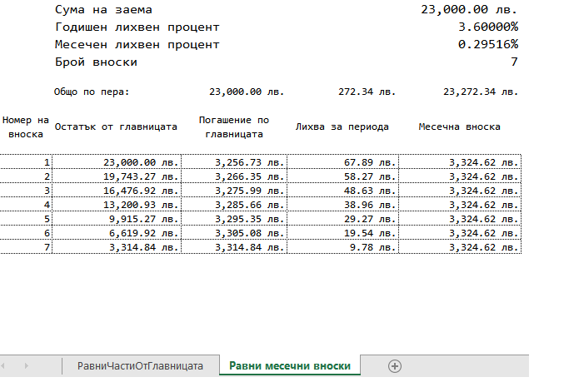The height and width of the screenshot is (392, 564).
Task: Select total interest cell 272.34 лв.
Action: (x=367, y=92)
